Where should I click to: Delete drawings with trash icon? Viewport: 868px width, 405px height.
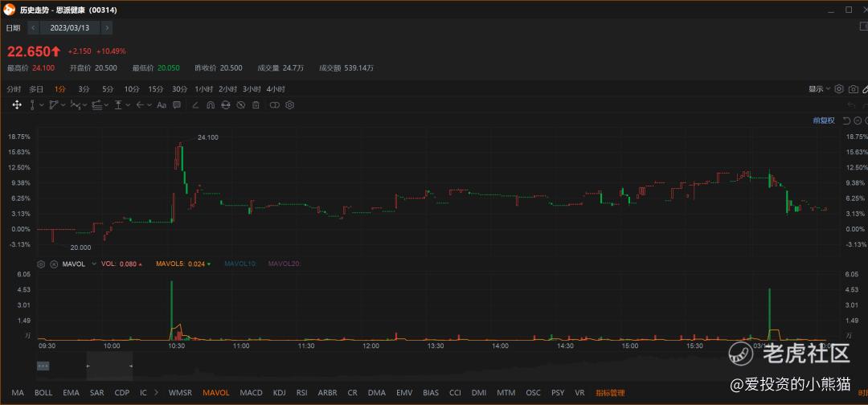click(256, 105)
